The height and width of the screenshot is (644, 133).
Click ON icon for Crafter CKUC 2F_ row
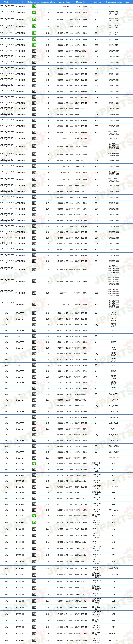pyautogui.click(x=34, y=371)
